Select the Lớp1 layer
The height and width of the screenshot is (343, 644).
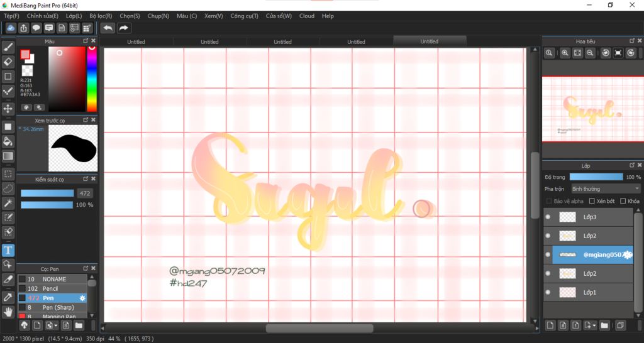(588, 293)
